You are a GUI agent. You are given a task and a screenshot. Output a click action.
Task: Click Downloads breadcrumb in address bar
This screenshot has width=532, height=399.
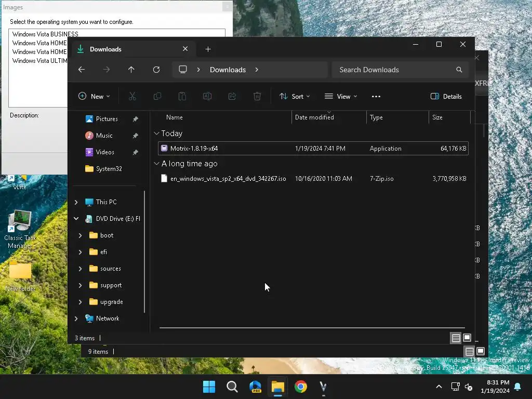(228, 70)
